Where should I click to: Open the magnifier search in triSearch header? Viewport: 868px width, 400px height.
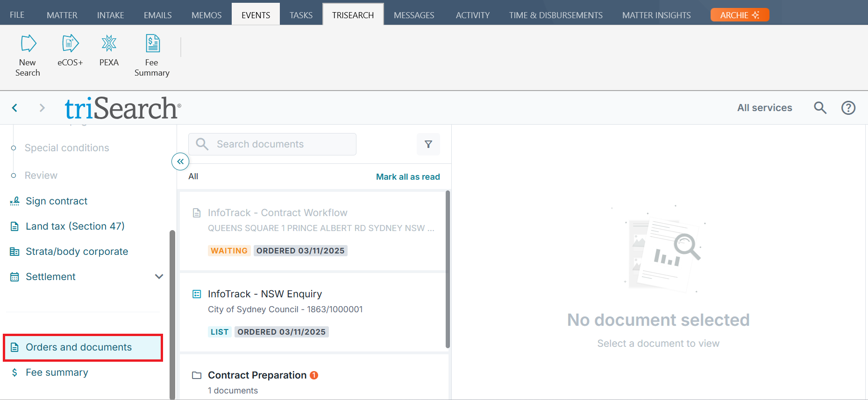[820, 108]
